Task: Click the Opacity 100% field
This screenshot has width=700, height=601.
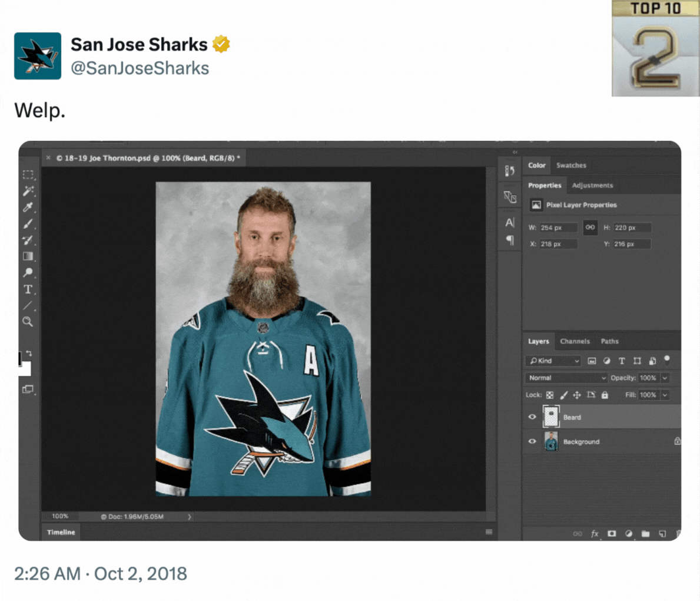Action: click(649, 378)
